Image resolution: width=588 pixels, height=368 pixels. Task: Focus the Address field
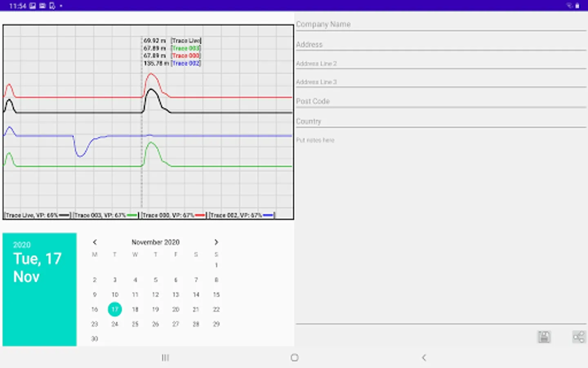[441, 44]
